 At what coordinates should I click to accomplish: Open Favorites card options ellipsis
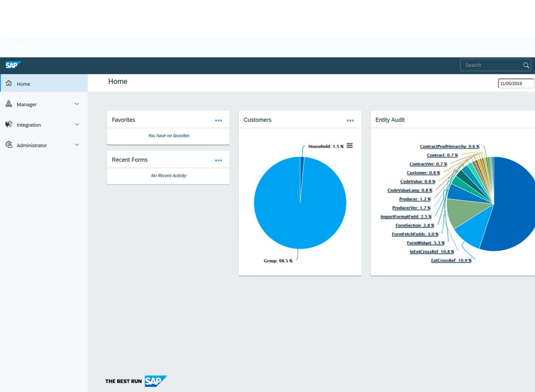click(x=218, y=120)
